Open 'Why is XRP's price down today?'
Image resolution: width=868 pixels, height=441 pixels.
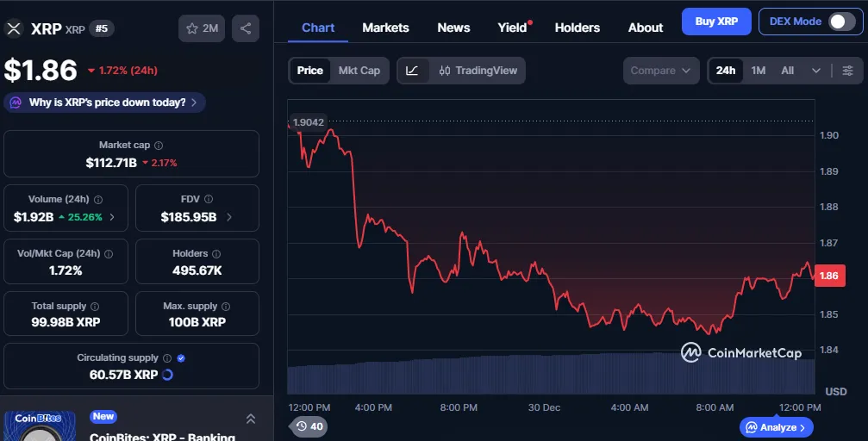coord(105,102)
